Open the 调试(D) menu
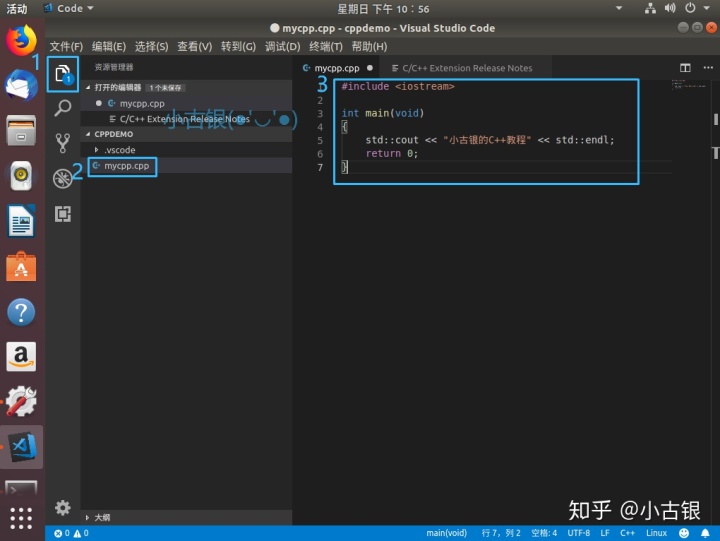Image resolution: width=720 pixels, height=541 pixels. click(282, 46)
